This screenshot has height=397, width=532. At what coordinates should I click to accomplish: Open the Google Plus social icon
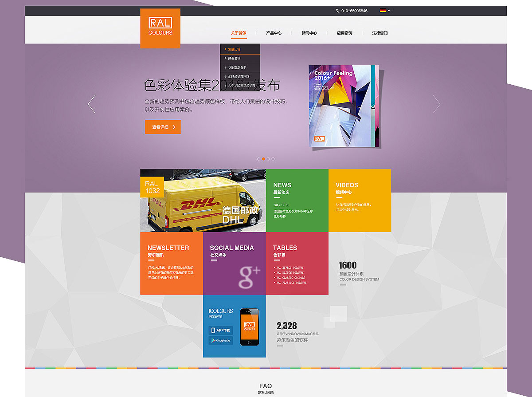click(x=249, y=277)
